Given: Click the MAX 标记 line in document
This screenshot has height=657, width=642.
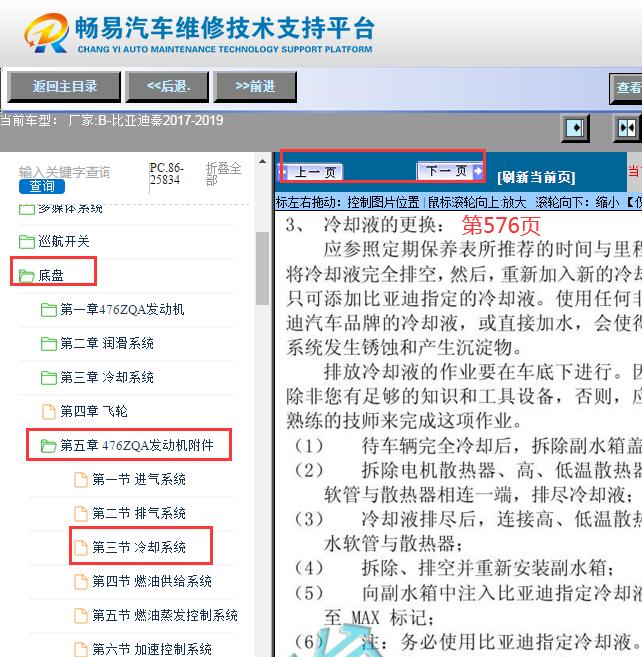Looking at the screenshot, I should [x=379, y=618].
